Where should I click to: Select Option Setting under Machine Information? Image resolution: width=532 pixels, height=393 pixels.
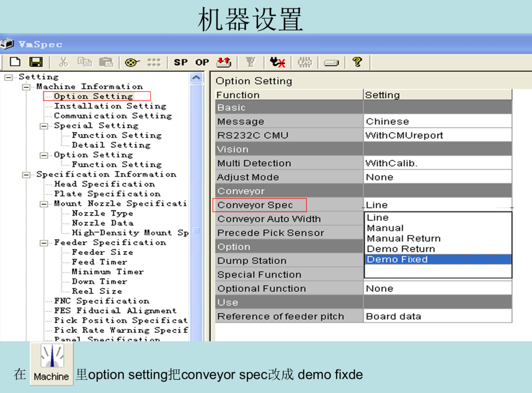93,97
